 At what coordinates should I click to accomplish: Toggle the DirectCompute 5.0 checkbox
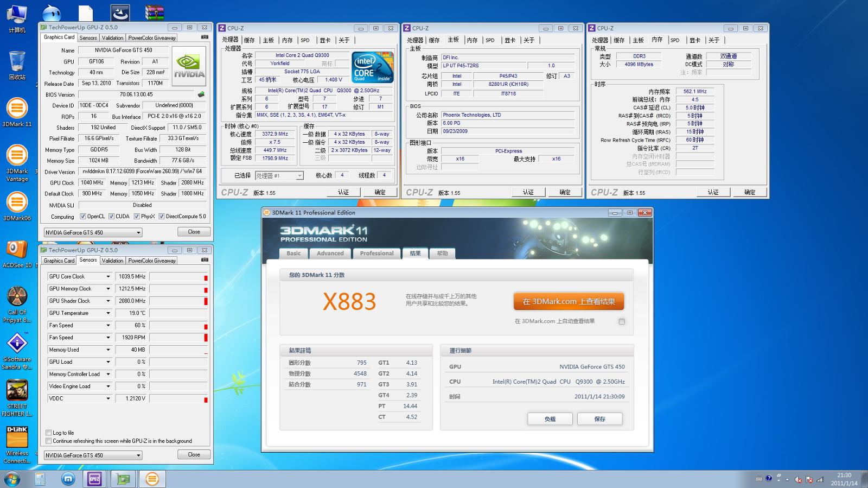(161, 216)
